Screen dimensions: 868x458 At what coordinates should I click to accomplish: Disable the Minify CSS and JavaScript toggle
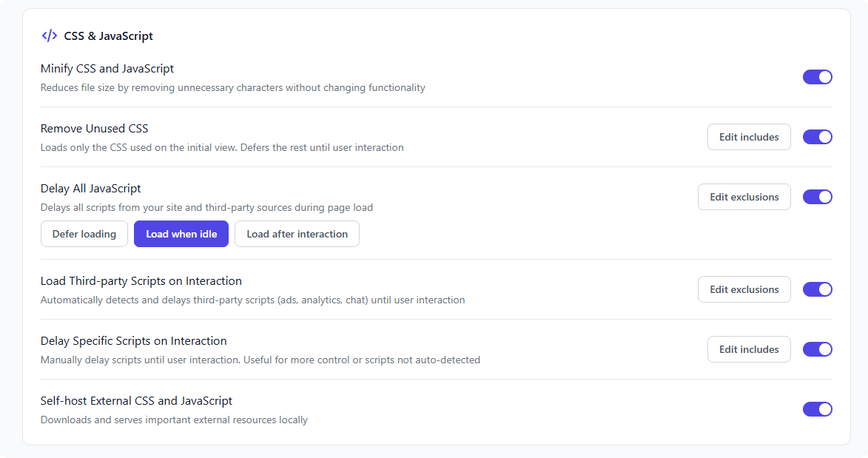click(817, 77)
